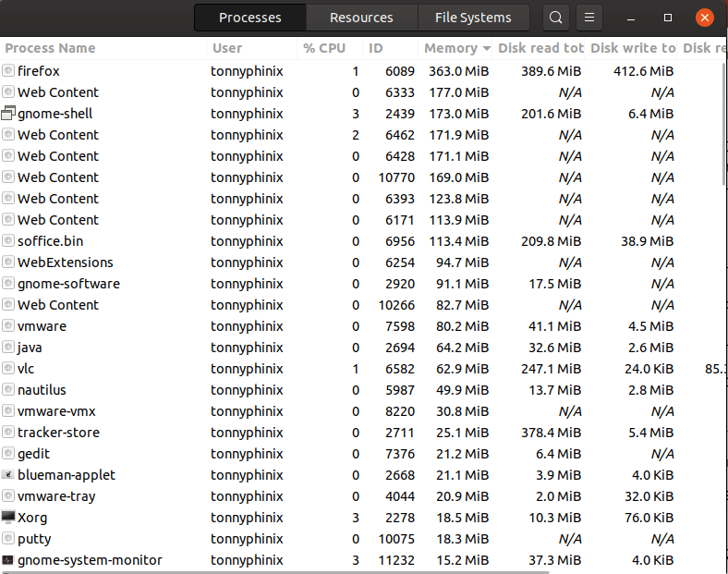Screen dimensions: 728x574
Task: Open the search button in header bar
Action: [556, 18]
